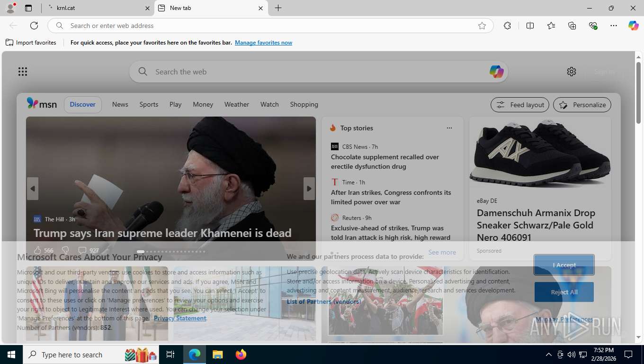Viewport: 644px width, 364px height.
Task: Open List of Partners (vendors) link
Action: click(x=324, y=301)
